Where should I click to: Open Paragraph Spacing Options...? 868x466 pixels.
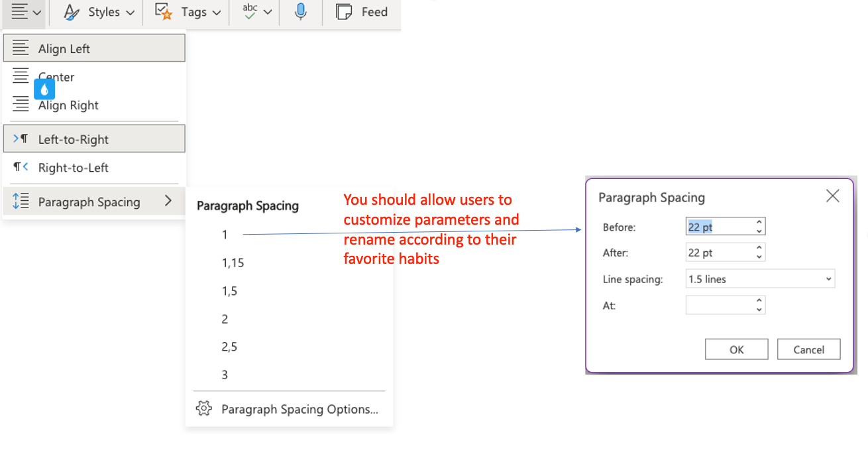coord(289,409)
